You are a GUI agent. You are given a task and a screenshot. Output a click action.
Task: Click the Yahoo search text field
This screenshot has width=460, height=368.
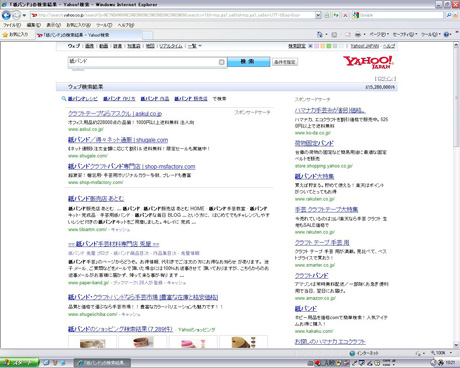pos(143,62)
